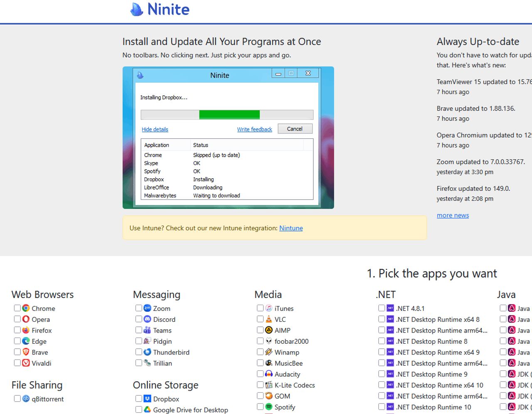This screenshot has width=532, height=414.
Task: Enable the Brave checkbox
Action: tap(17, 352)
